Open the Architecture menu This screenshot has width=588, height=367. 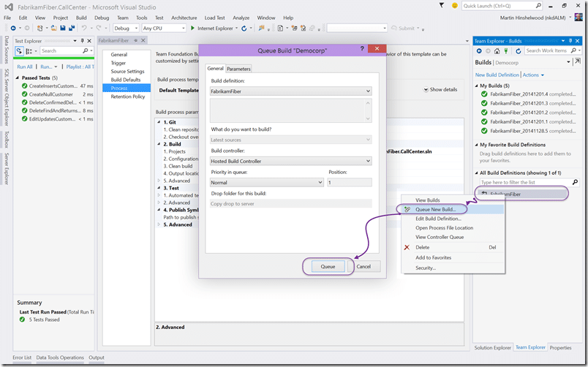pos(184,18)
